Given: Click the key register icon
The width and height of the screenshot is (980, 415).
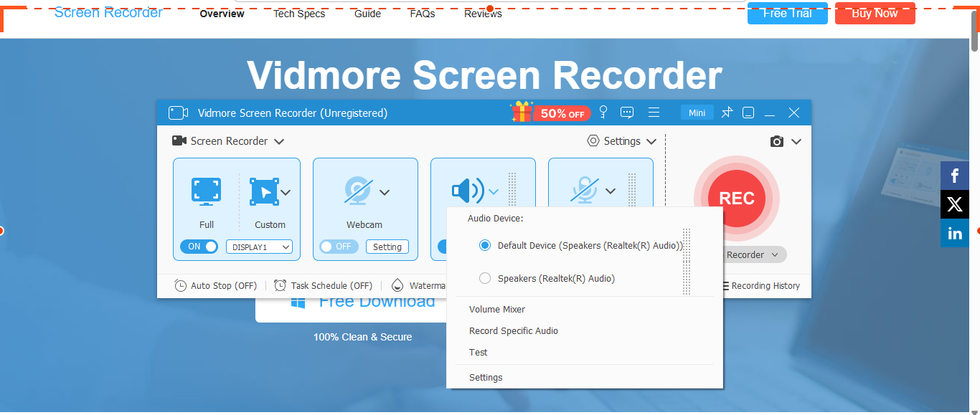Looking at the screenshot, I should tap(603, 113).
